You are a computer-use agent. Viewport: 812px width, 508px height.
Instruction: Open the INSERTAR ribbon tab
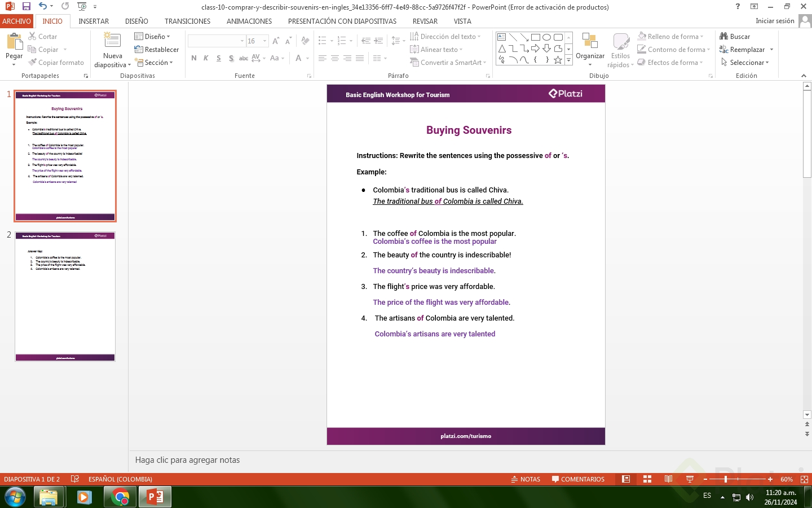tap(94, 21)
